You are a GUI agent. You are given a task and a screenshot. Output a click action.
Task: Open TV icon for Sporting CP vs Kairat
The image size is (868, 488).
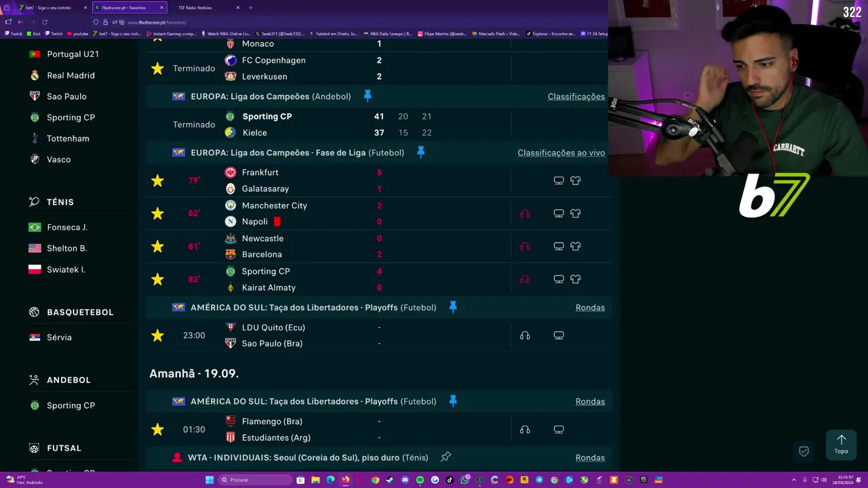click(x=559, y=279)
